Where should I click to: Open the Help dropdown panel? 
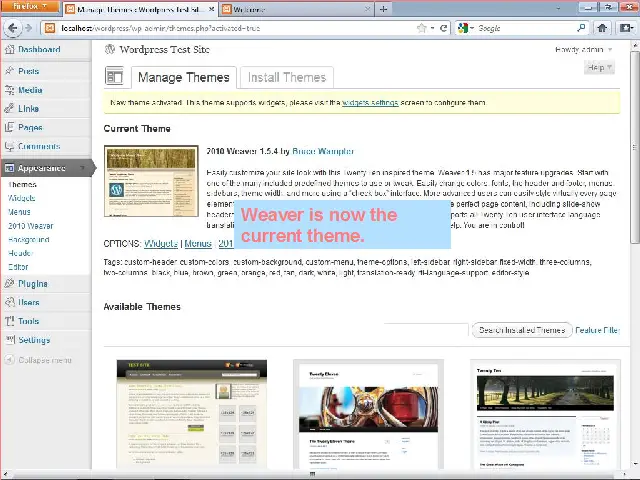click(x=599, y=67)
